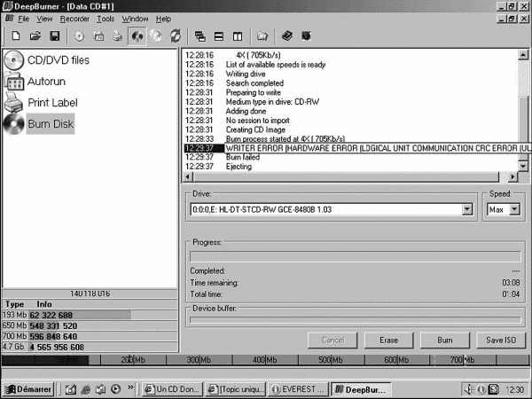The image size is (532, 399).
Task: Click the tile windows horizontally icon
Action: (219, 36)
